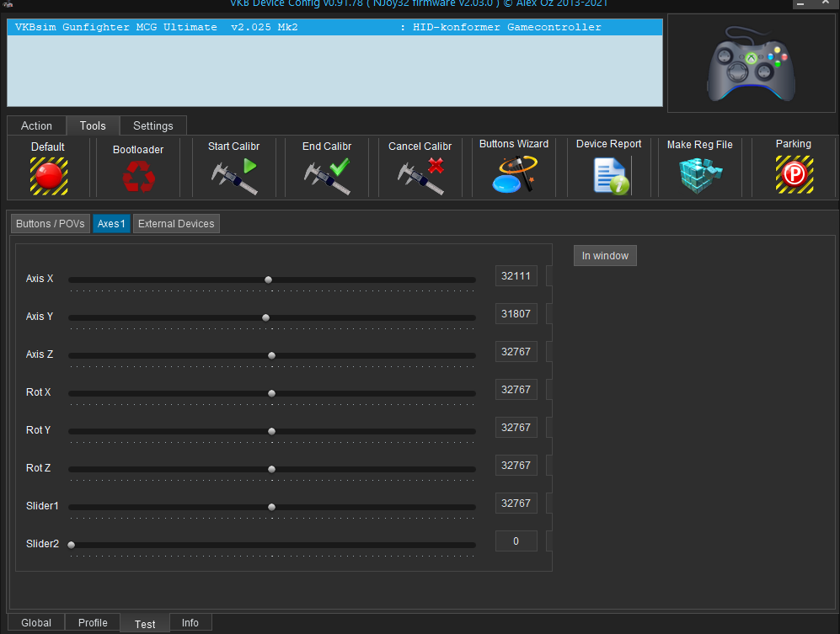The width and height of the screenshot is (840, 634).
Task: Click the Axis X slider handle
Action: pos(269,280)
